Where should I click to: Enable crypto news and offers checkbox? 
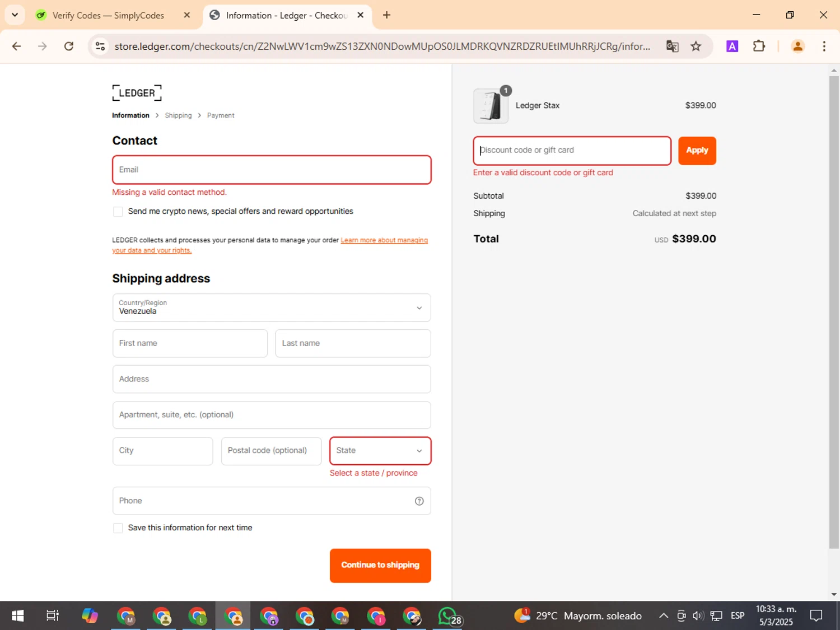point(118,212)
